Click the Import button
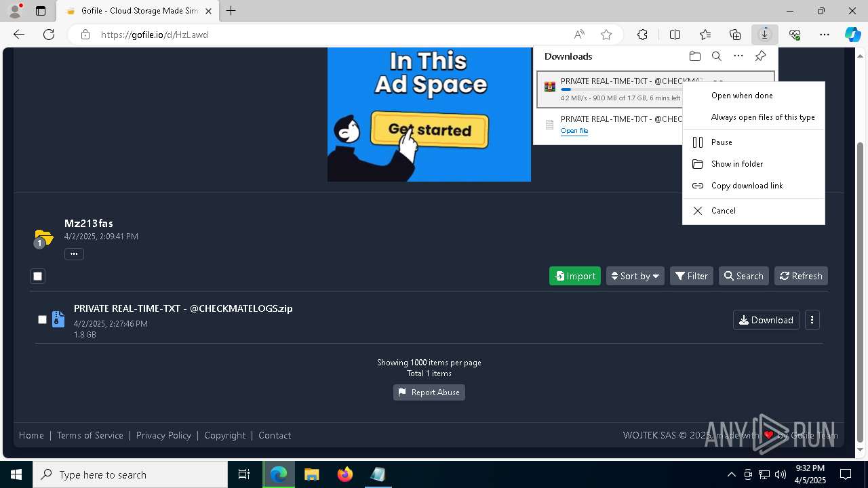 click(575, 276)
